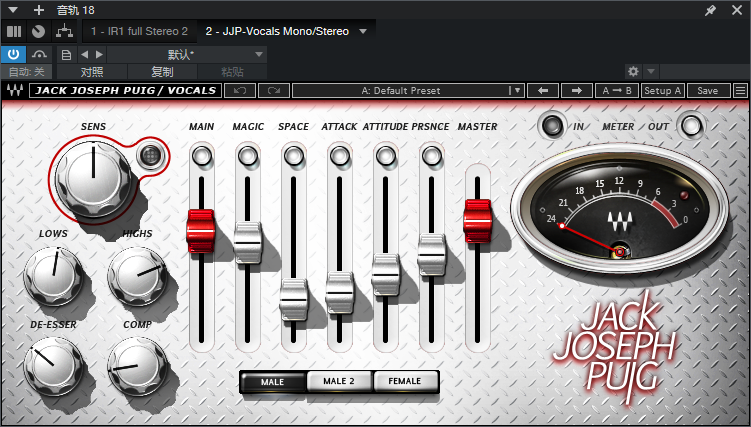
Task: Click the DE-ESSER knob
Action: pos(53,366)
